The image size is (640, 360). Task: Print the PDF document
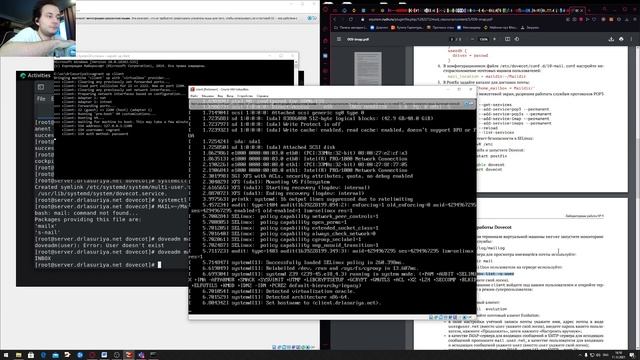(621, 39)
